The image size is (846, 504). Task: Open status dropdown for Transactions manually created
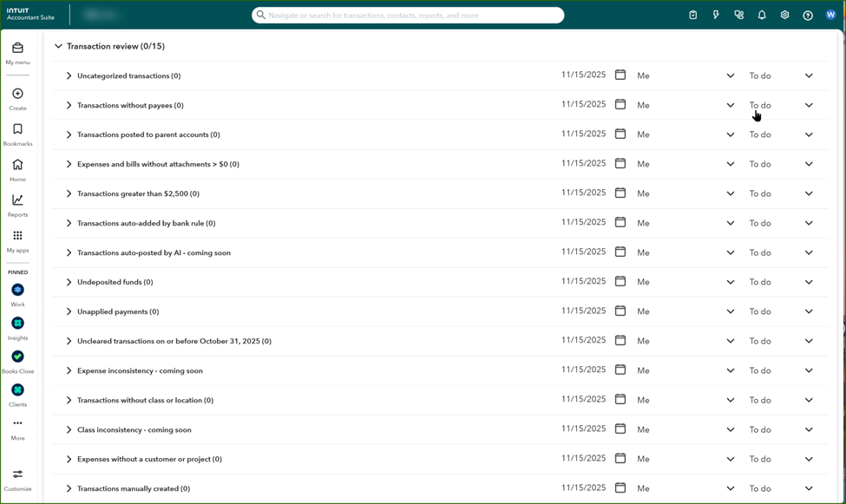[808, 488]
